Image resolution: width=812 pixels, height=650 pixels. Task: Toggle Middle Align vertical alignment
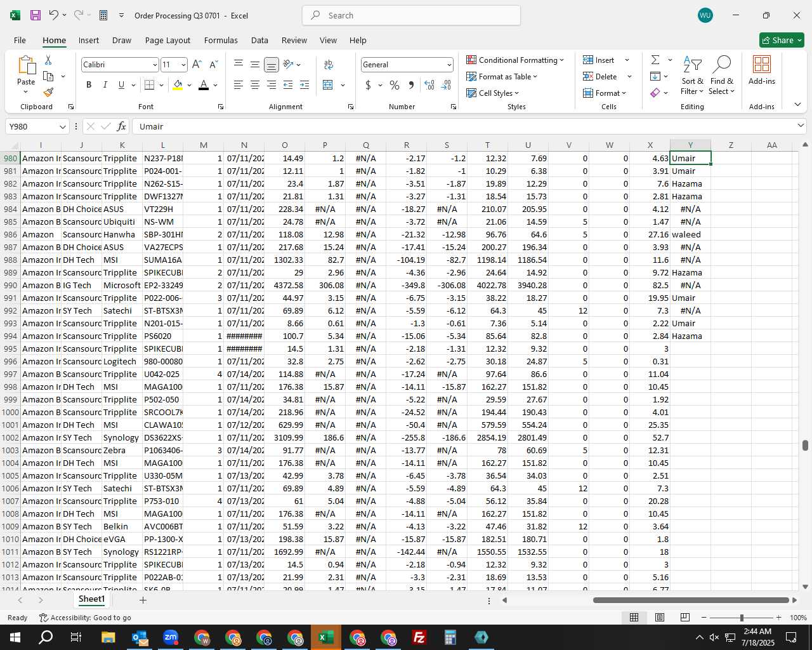[255, 64]
